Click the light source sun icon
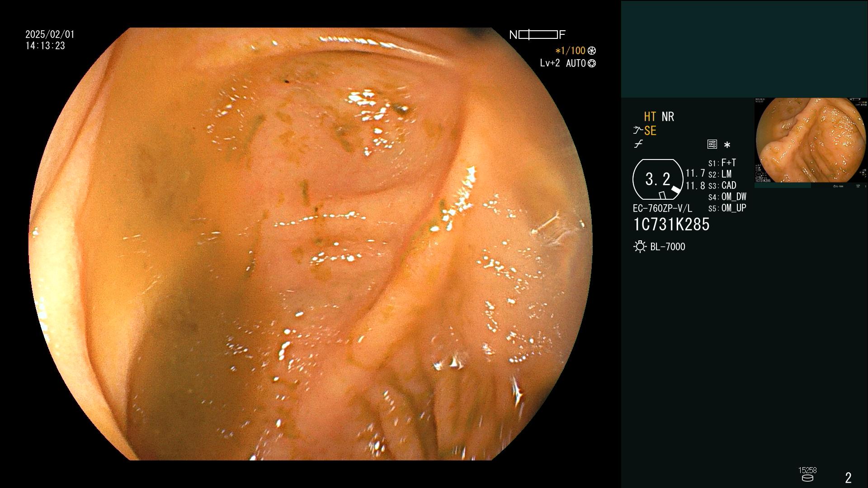The height and width of the screenshot is (488, 868). (x=640, y=247)
